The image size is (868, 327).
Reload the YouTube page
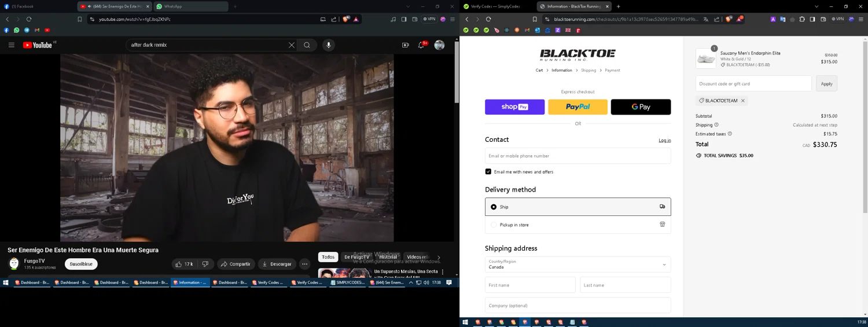(x=29, y=19)
